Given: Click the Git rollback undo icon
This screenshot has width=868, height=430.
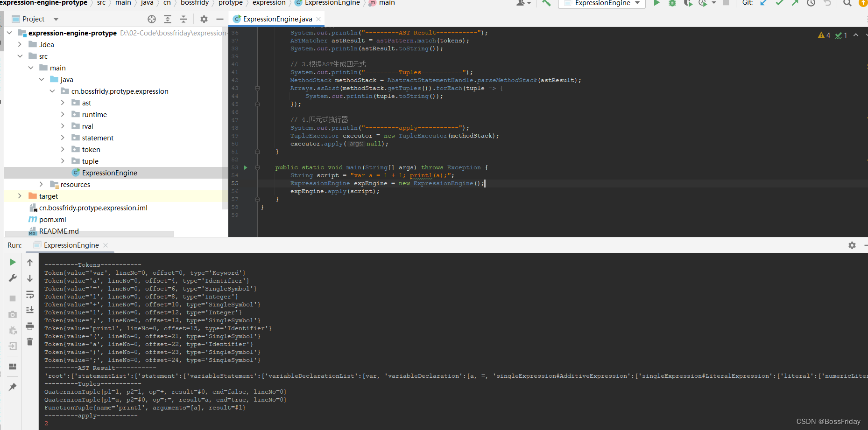Looking at the screenshot, I should point(827,3).
